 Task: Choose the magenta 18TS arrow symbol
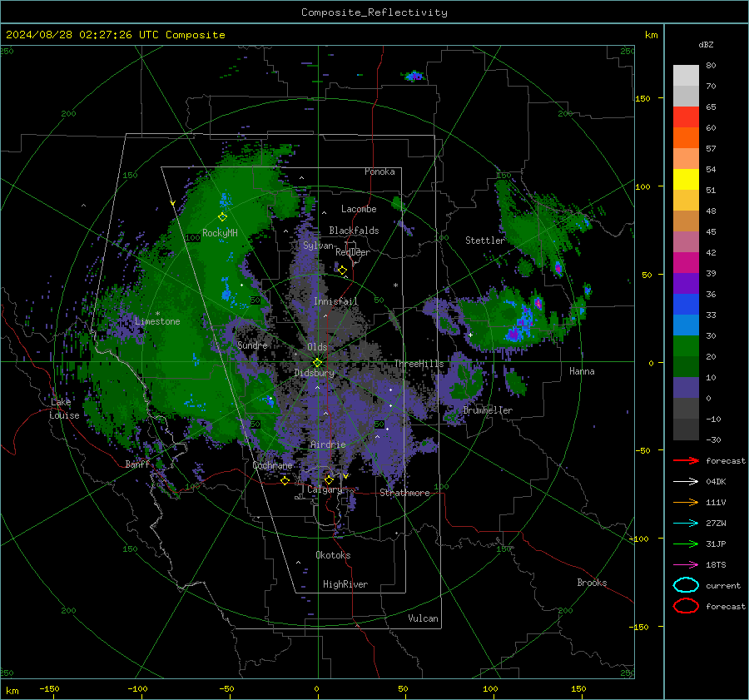(x=686, y=565)
